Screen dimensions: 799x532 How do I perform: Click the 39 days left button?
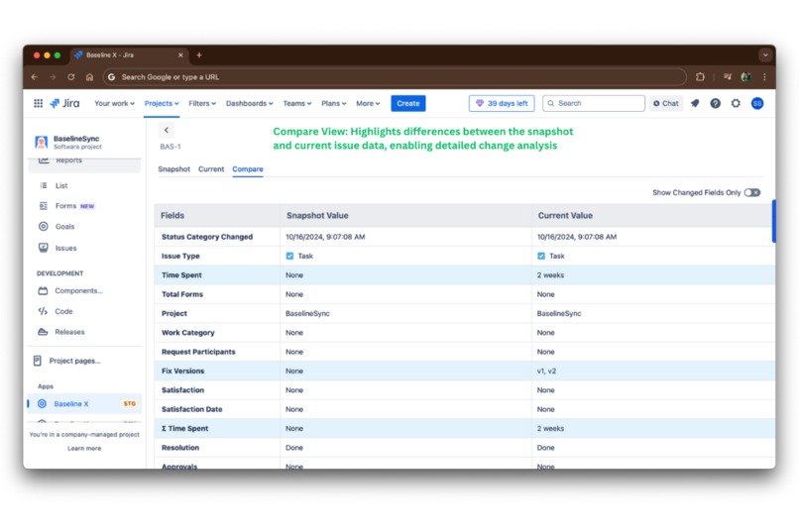click(502, 103)
